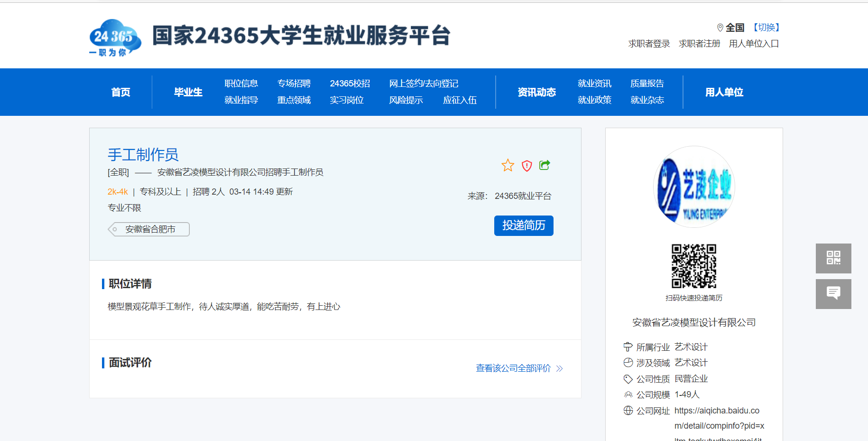
Task: Click the job description starting 模型景观花草手工制作
Action: pyautogui.click(x=224, y=307)
